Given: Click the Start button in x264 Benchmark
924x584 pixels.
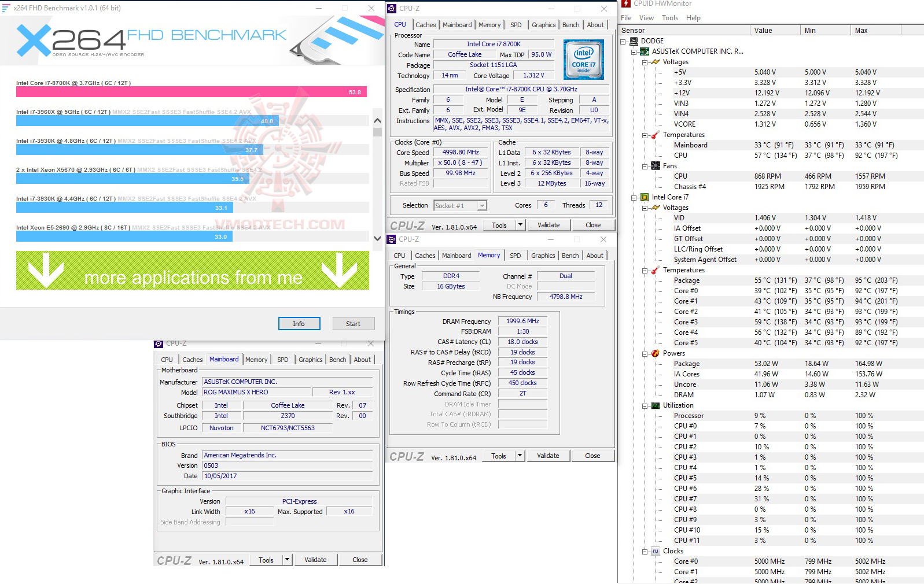Looking at the screenshot, I should [x=353, y=324].
